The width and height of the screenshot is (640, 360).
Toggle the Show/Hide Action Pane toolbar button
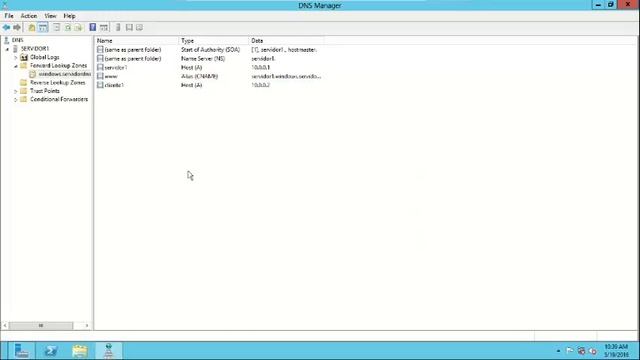(x=104, y=27)
